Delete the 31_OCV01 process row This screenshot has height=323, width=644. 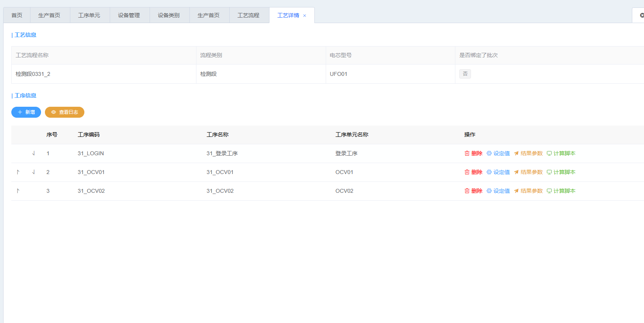click(473, 172)
